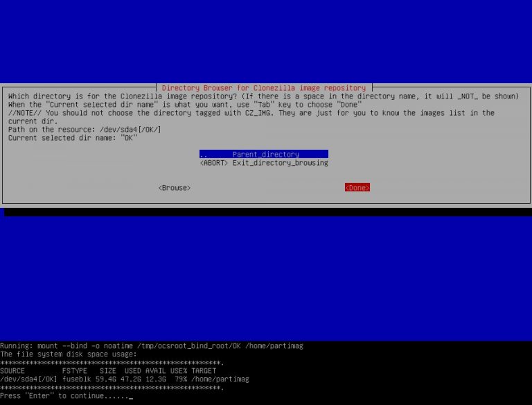Viewport: 532px width, 405px height.
Task: Click the Directory Browser dialog title
Action: (x=263, y=88)
